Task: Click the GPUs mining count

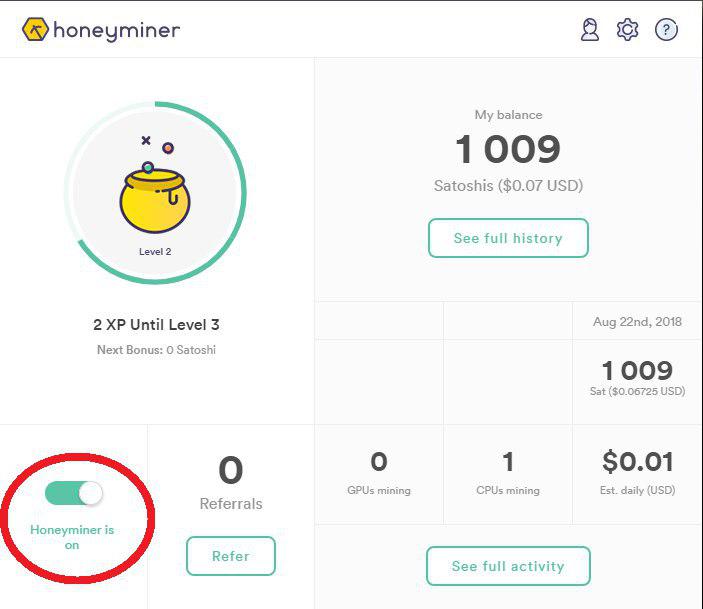Action: [379, 462]
